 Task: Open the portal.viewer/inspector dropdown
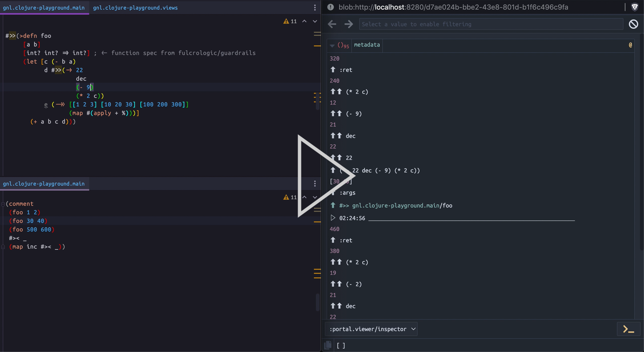pos(371,329)
